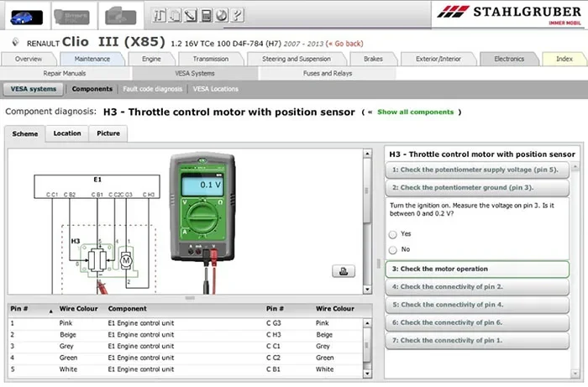The width and height of the screenshot is (588, 387).
Task: Click the horizontal splitter above pin table
Action: pyautogui.click(x=190, y=298)
